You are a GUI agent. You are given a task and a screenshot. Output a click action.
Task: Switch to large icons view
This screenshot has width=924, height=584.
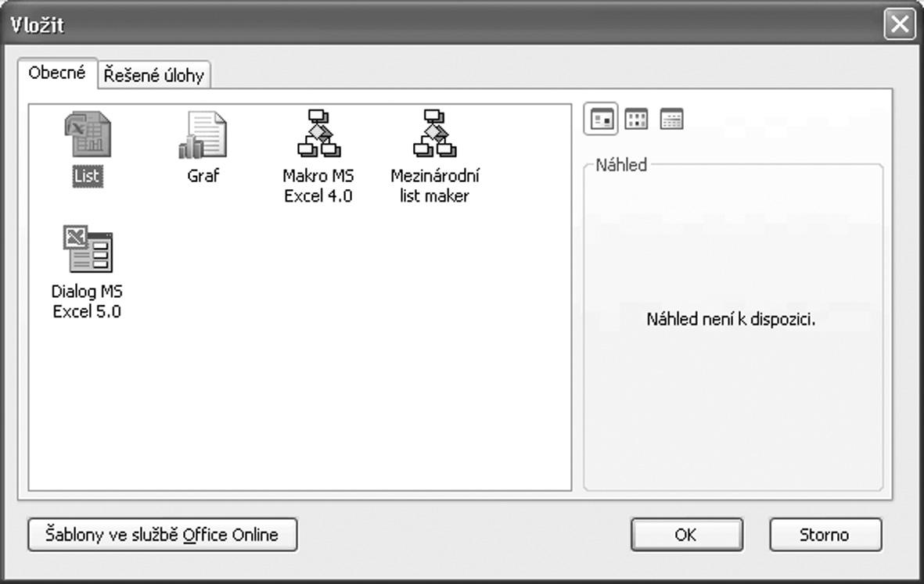[x=601, y=119]
